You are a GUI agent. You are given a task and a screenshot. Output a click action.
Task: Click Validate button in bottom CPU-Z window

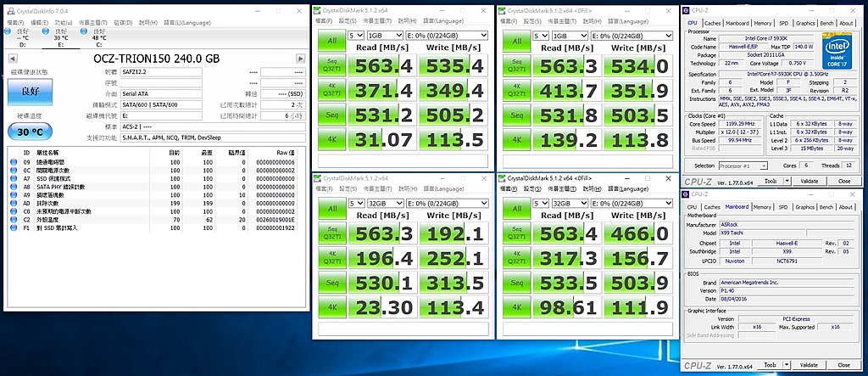[809, 365]
